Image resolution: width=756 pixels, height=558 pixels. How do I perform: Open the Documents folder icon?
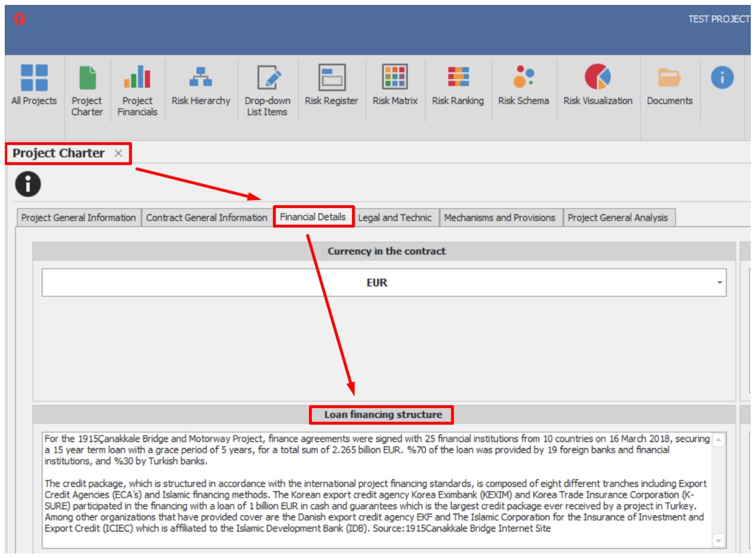[x=669, y=78]
